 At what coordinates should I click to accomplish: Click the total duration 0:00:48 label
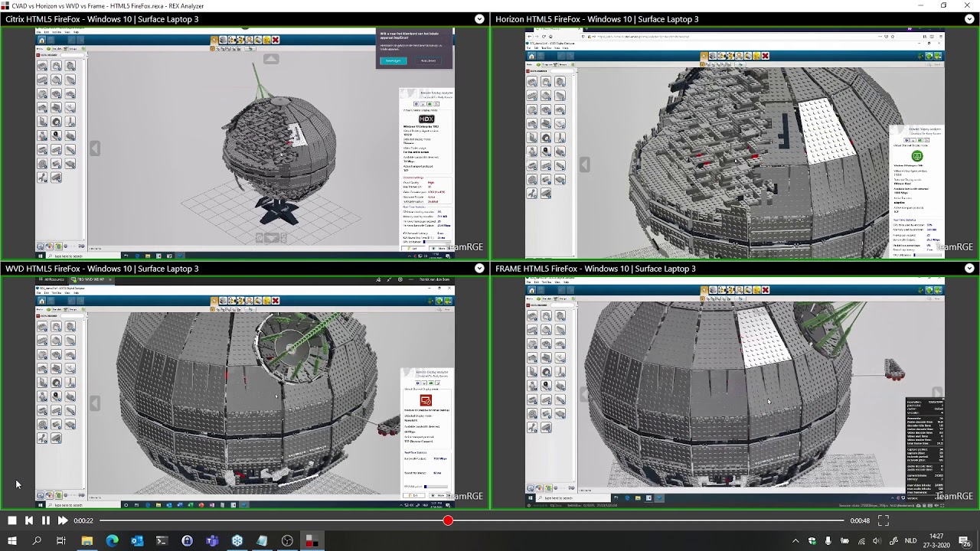[860, 521]
